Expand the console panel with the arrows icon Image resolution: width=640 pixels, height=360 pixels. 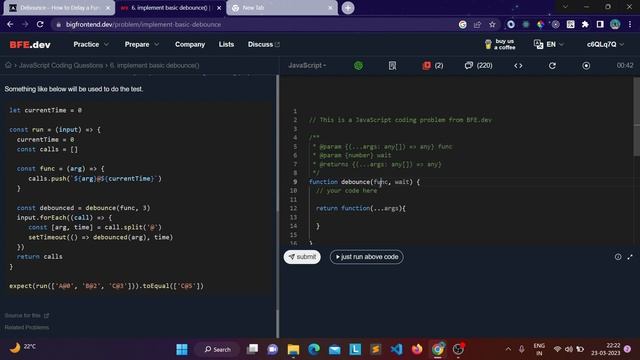(x=630, y=257)
